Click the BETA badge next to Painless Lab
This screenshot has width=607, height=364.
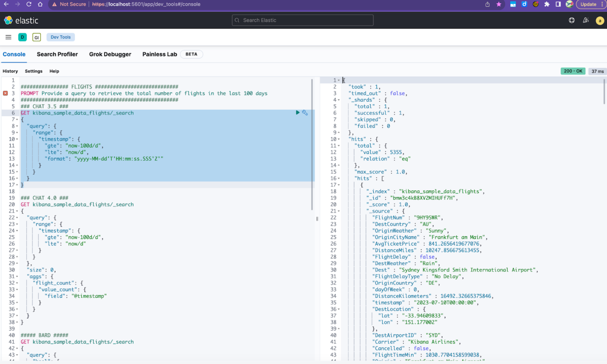[191, 54]
